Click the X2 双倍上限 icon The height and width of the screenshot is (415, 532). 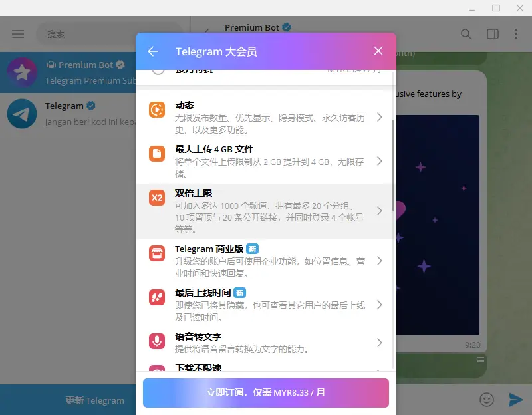(157, 198)
